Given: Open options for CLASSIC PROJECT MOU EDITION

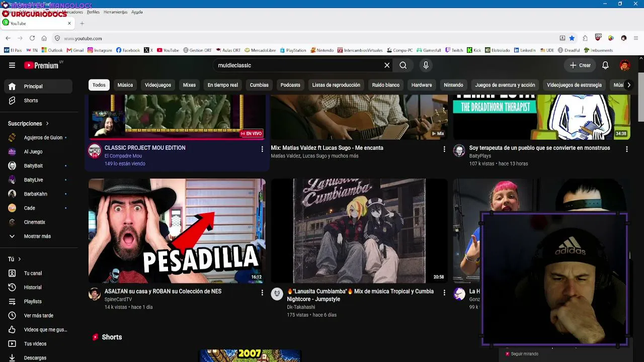Looking at the screenshot, I should pyautogui.click(x=262, y=149).
